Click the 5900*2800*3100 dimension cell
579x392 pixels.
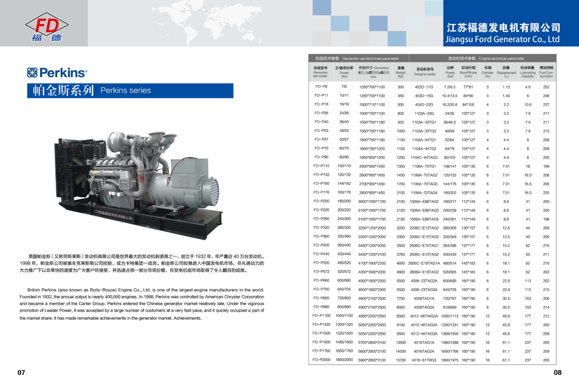click(372, 360)
